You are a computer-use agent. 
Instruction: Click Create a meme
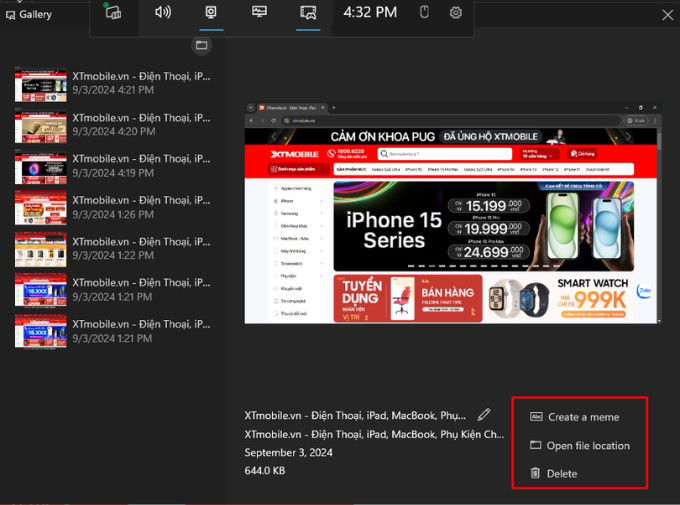(x=575, y=417)
